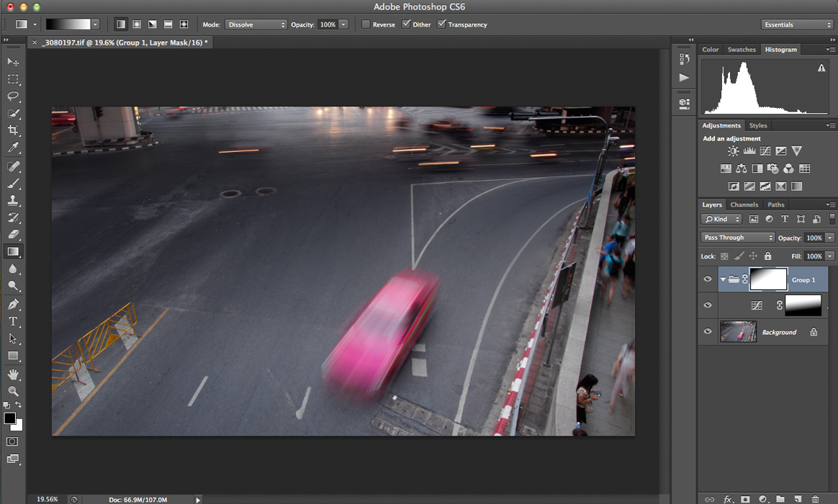This screenshot has width=838, height=504.
Task: Enable the Reverse checkbox
Action: pyautogui.click(x=366, y=24)
